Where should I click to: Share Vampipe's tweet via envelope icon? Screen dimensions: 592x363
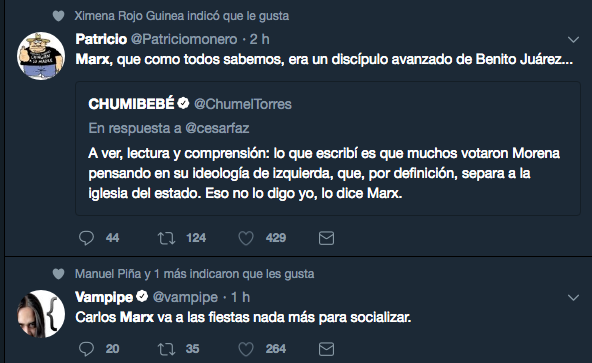coord(326,349)
